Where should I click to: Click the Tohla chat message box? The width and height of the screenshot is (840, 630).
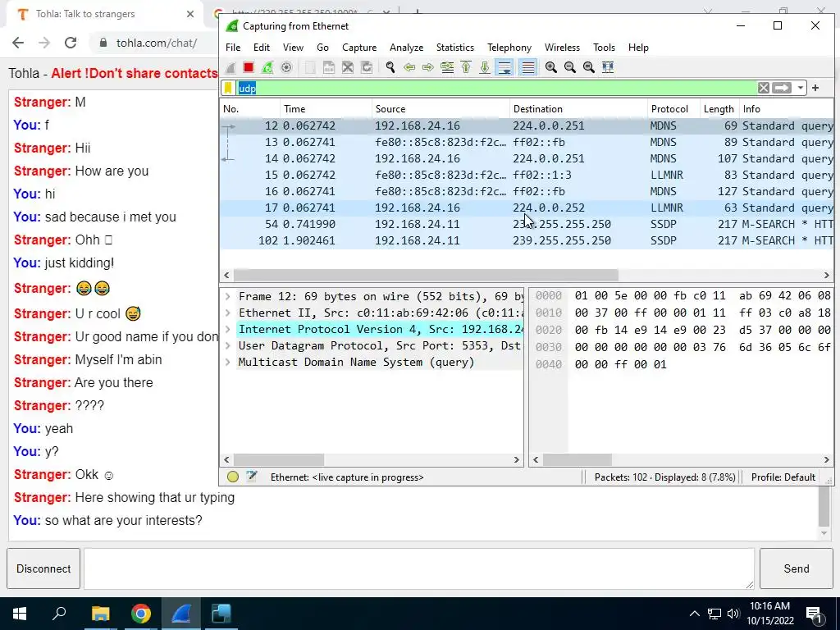click(419, 568)
